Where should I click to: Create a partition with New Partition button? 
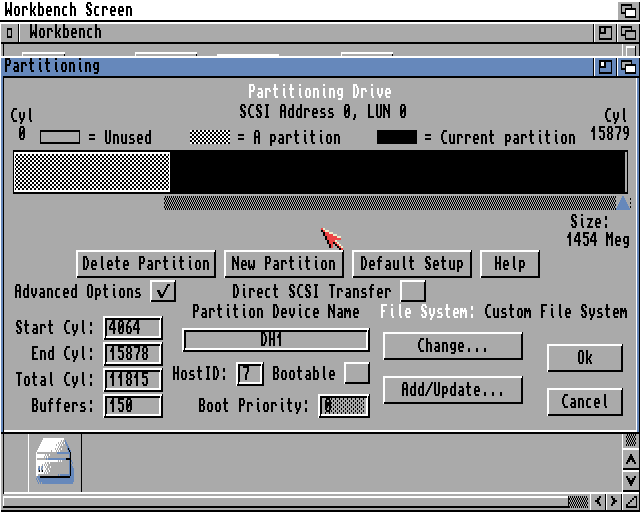pos(283,264)
